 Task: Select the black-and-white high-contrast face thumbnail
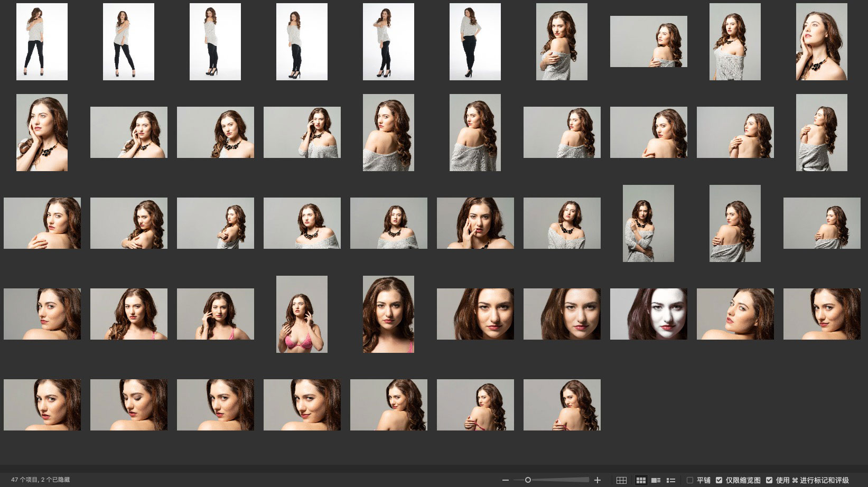click(648, 314)
